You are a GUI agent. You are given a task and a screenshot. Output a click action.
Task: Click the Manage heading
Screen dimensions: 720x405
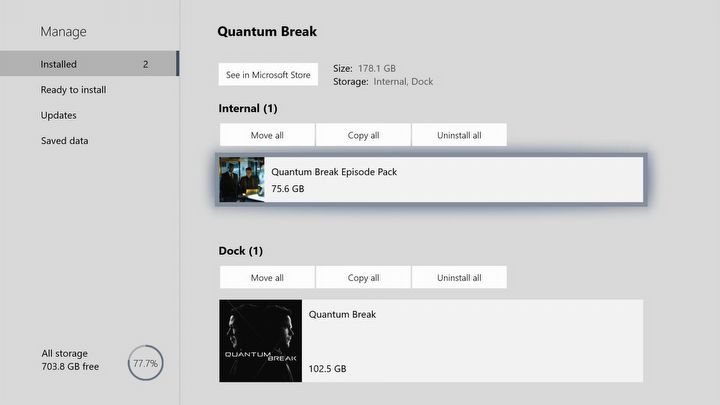click(x=62, y=32)
